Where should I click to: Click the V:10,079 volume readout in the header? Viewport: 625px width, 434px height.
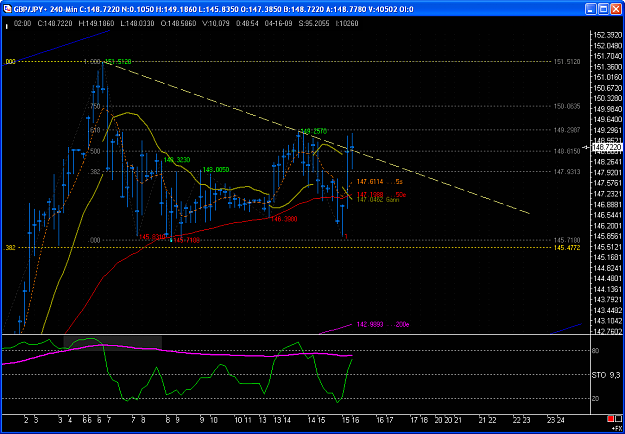pyautogui.click(x=216, y=24)
